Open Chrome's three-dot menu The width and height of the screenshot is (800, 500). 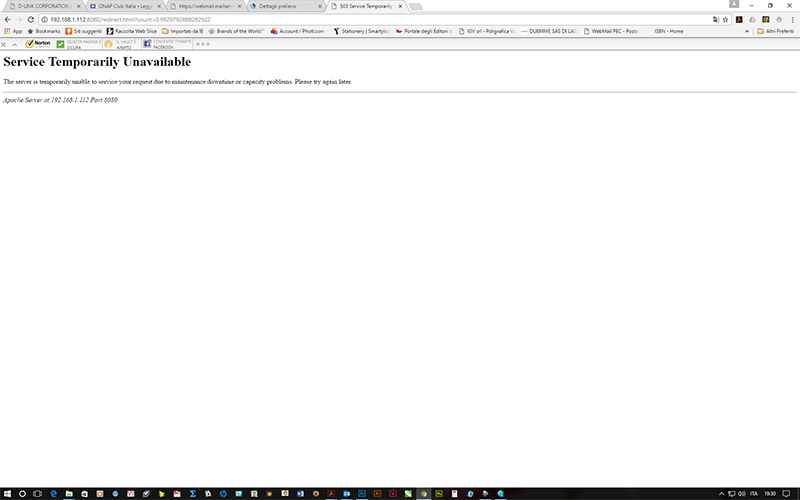[x=792, y=19]
